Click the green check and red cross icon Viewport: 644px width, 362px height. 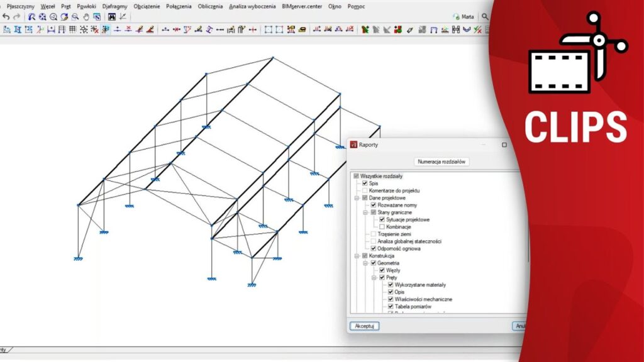[x=477, y=29]
